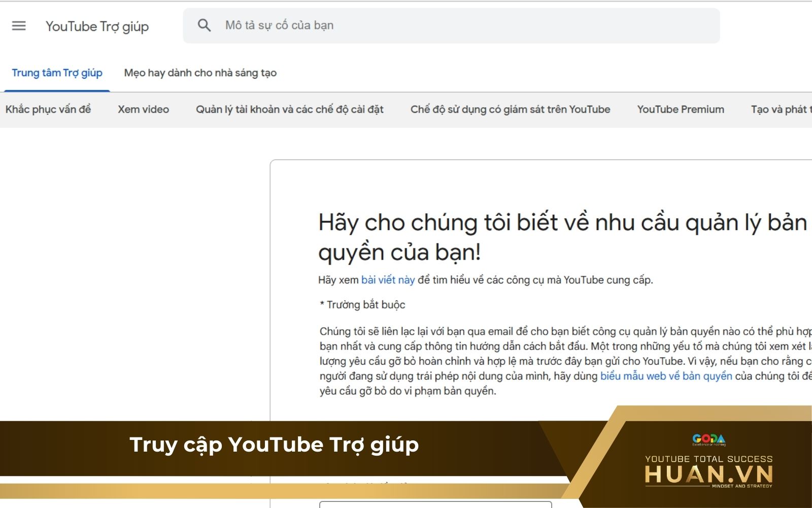Image resolution: width=812 pixels, height=508 pixels.
Task: Open the Khắc phục vấn đề menu
Action: (48, 109)
